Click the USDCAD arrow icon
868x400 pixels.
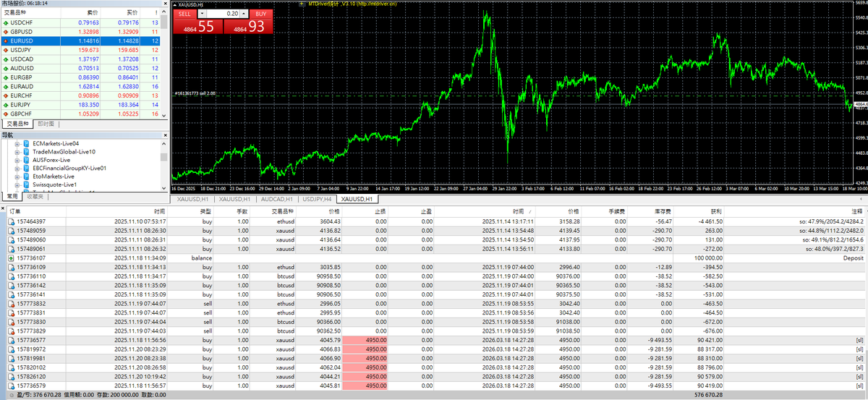click(7, 59)
